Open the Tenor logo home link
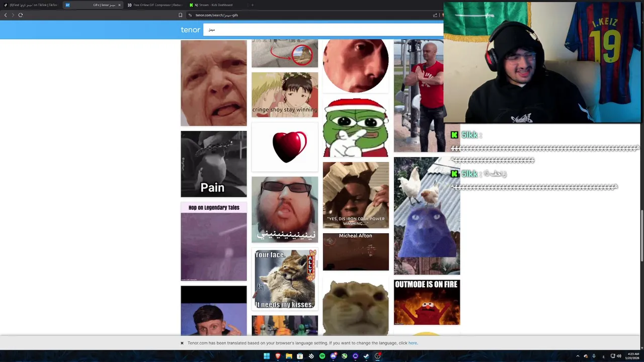The image size is (644, 362). 190,30
